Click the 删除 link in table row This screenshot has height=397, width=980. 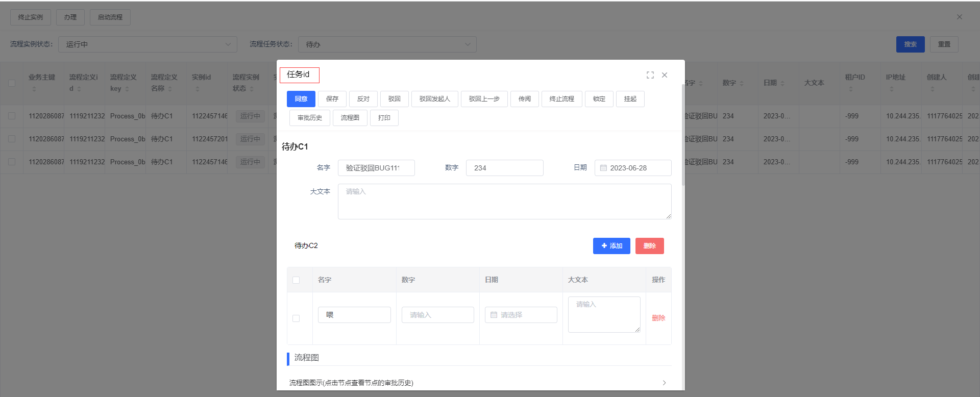pos(658,318)
